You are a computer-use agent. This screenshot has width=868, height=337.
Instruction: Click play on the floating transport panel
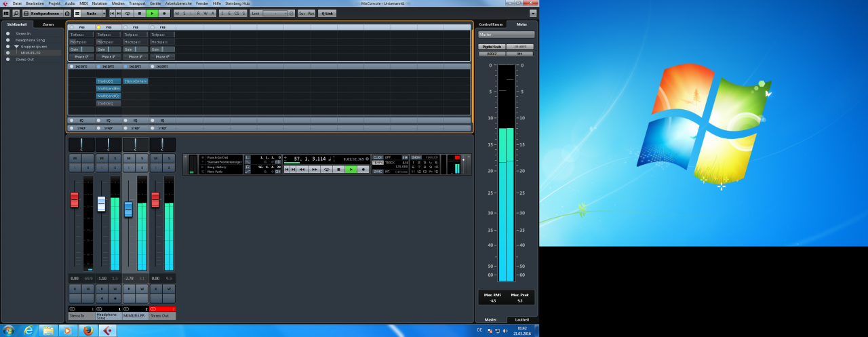tap(351, 170)
